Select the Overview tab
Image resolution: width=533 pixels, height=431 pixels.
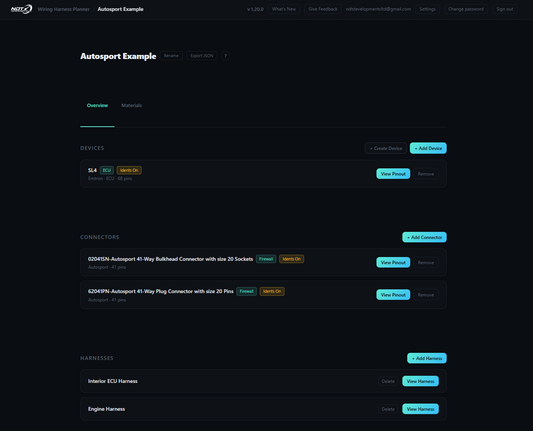tap(97, 105)
